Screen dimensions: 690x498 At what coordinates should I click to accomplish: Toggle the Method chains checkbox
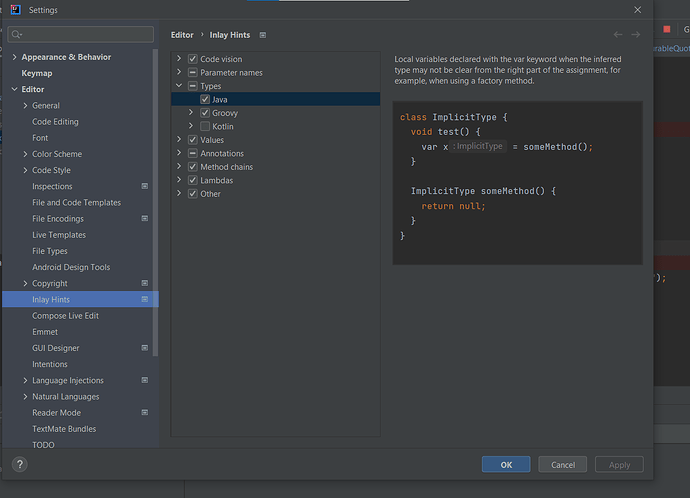pos(193,167)
